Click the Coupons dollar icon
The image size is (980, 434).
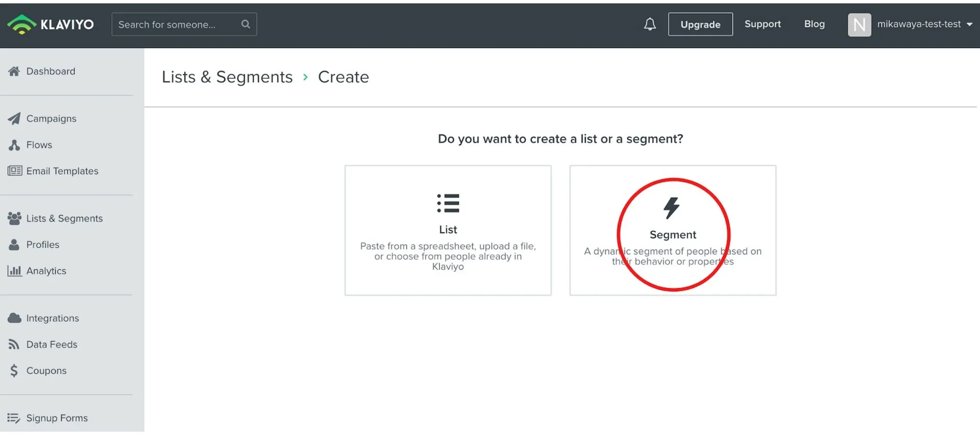tap(14, 371)
